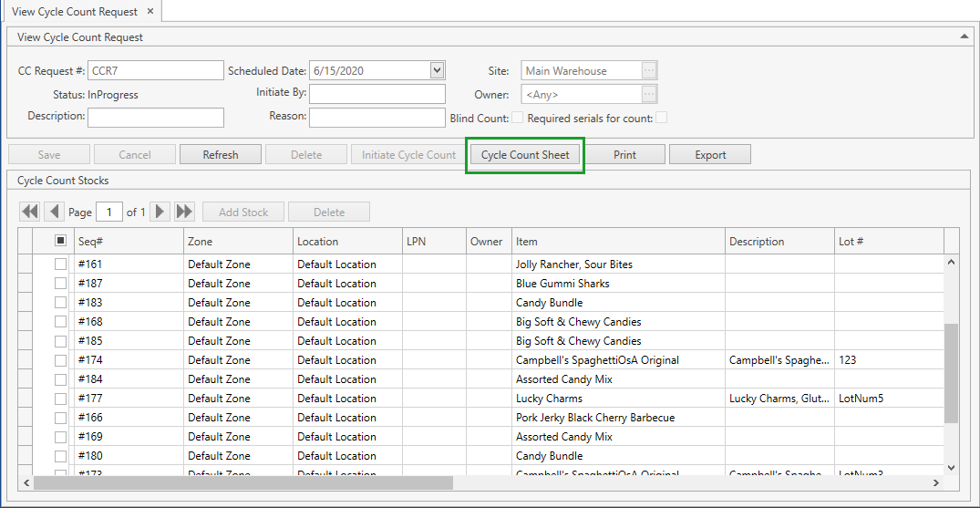The width and height of the screenshot is (980, 508).
Task: Check the row for Seq #161
Action: point(60,264)
